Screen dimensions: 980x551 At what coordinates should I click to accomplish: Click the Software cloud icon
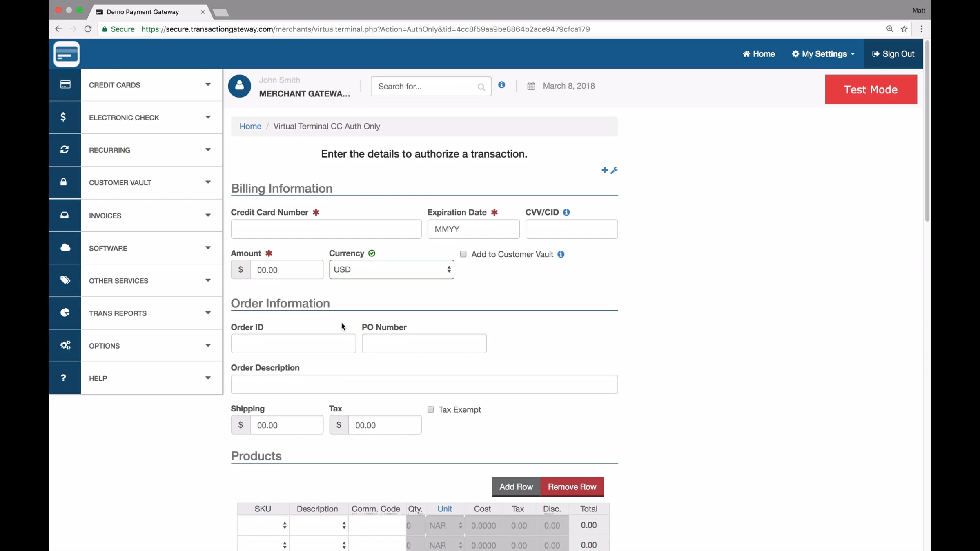coord(65,247)
